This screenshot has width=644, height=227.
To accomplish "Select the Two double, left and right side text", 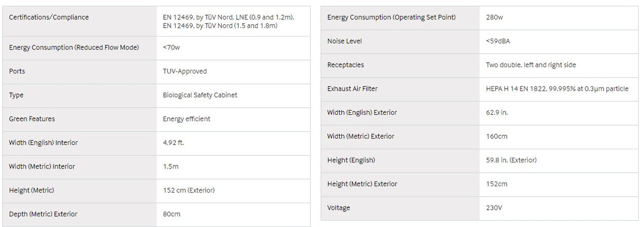I will 530,65.
